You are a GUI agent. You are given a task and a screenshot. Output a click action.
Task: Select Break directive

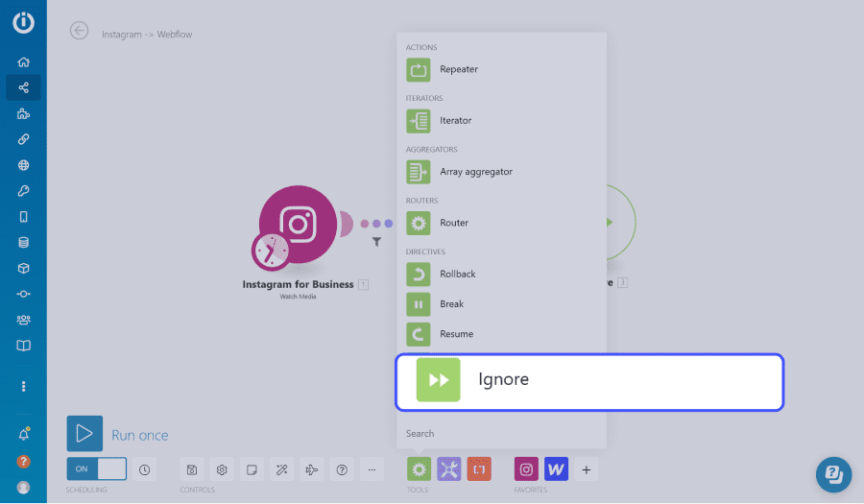501,304
